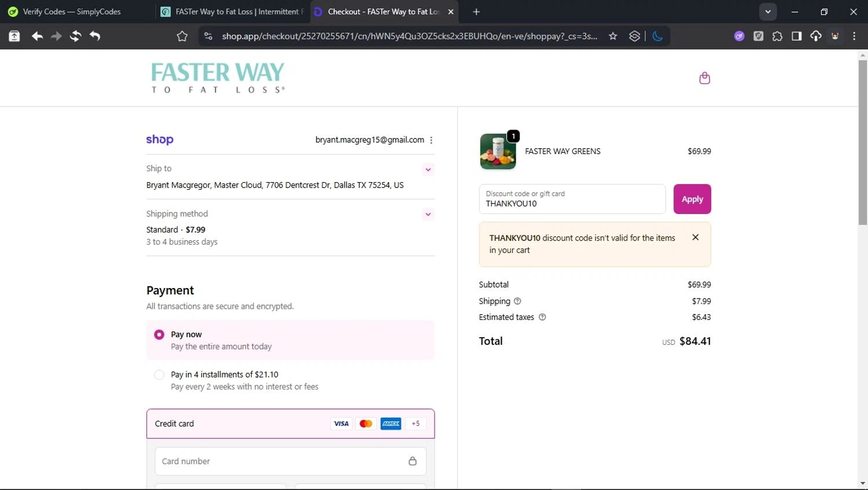Click the email bryant.macgreg15@gmail.com

pyautogui.click(x=370, y=140)
